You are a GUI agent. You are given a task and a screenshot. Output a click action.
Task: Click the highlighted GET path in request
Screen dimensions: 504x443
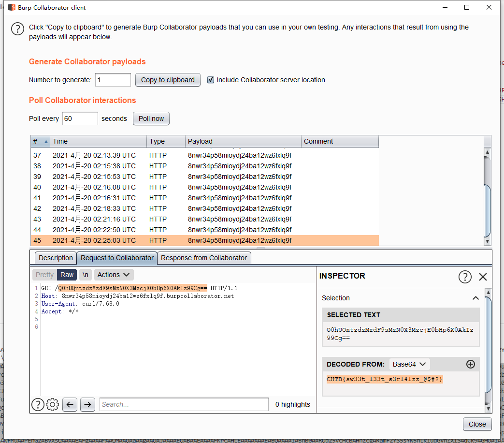pos(132,288)
